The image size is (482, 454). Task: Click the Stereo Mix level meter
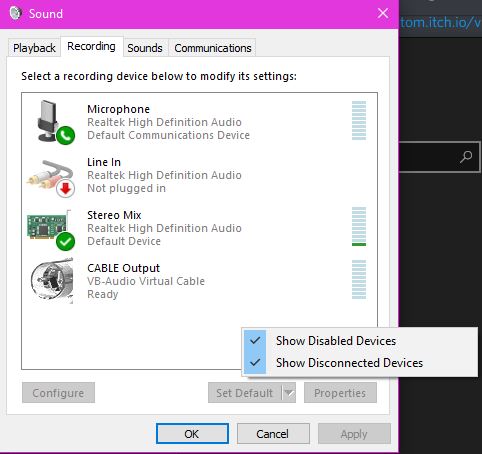359,227
